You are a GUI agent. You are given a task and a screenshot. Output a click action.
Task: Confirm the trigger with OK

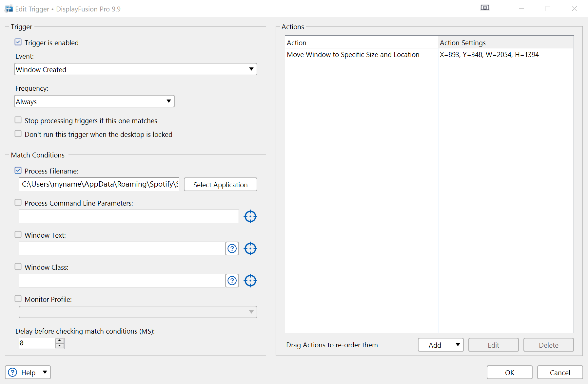509,373
